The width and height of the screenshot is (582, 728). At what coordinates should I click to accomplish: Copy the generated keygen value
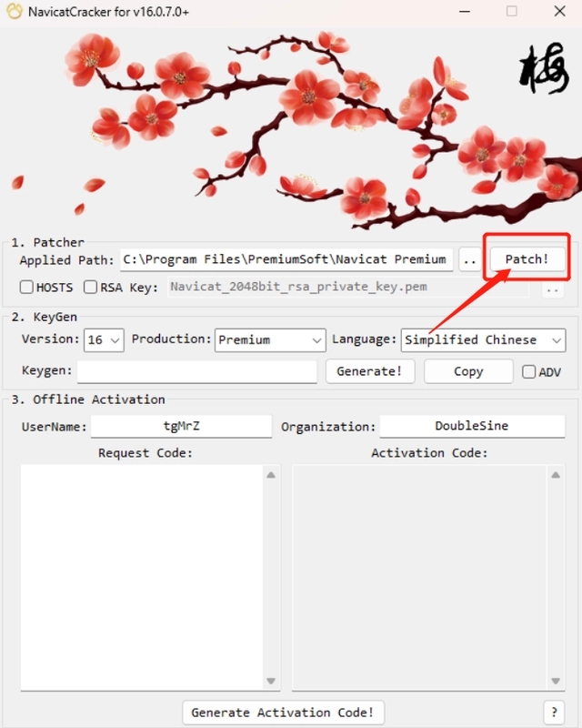[468, 371]
